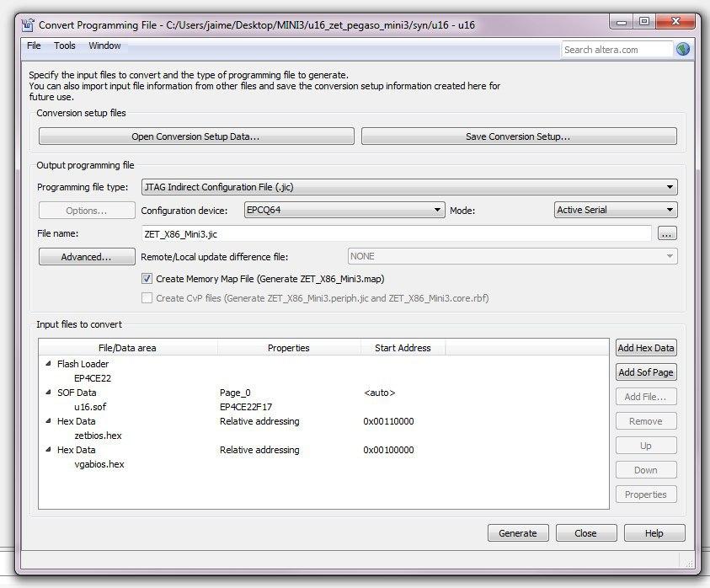Open the Window menu
Viewport: 710px width, 588px height.
[104, 46]
